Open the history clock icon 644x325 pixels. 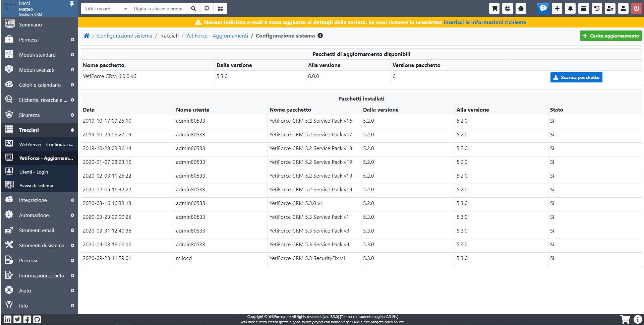coord(597,8)
